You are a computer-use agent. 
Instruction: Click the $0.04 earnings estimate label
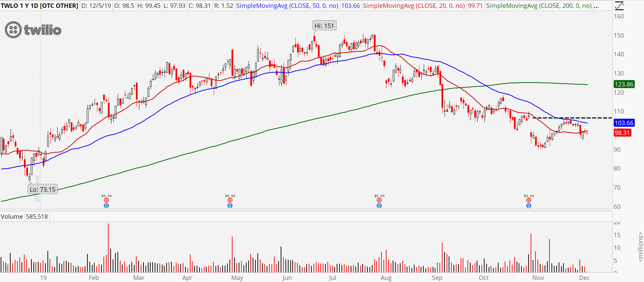click(107, 196)
